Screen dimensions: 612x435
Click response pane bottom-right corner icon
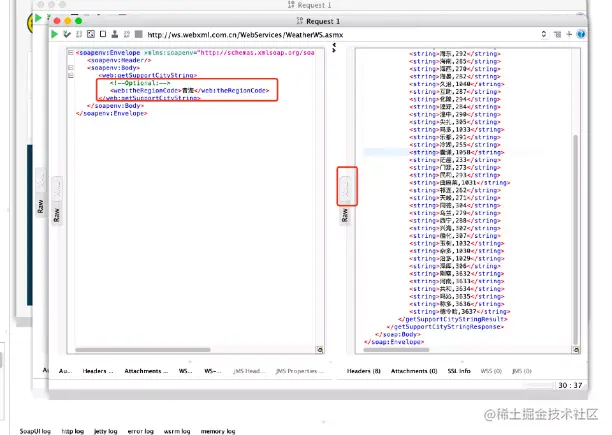click(x=576, y=350)
